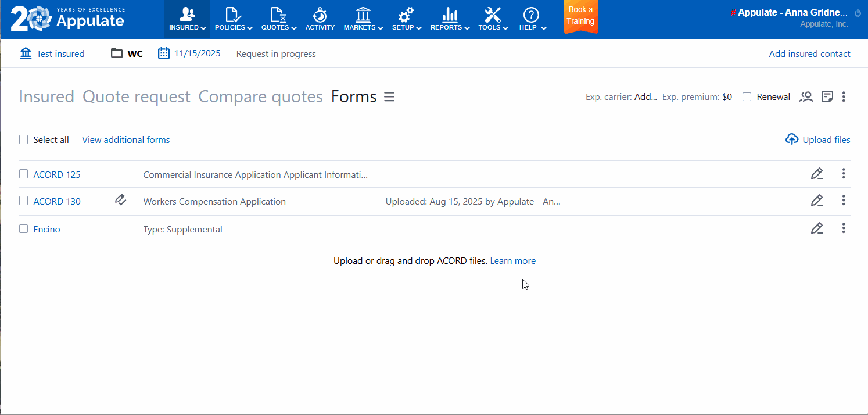Open the Test insured link
Viewport: 868px width, 415px height.
[x=60, y=53]
